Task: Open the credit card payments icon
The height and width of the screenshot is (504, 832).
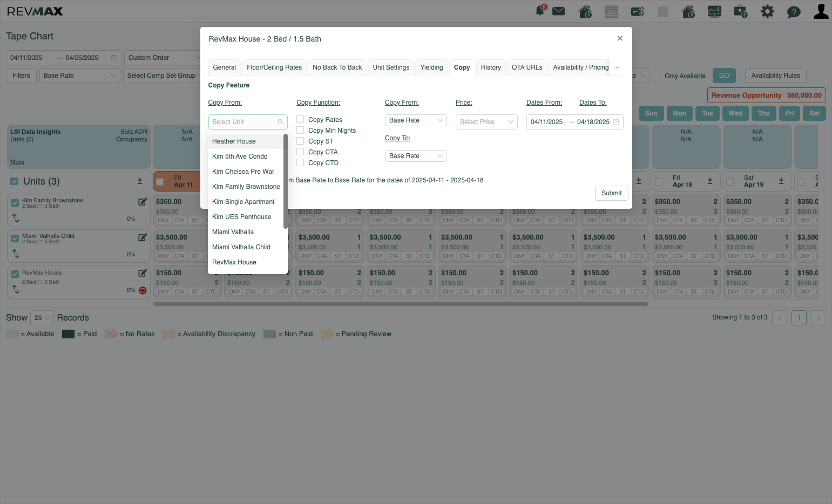Action: 638,11
